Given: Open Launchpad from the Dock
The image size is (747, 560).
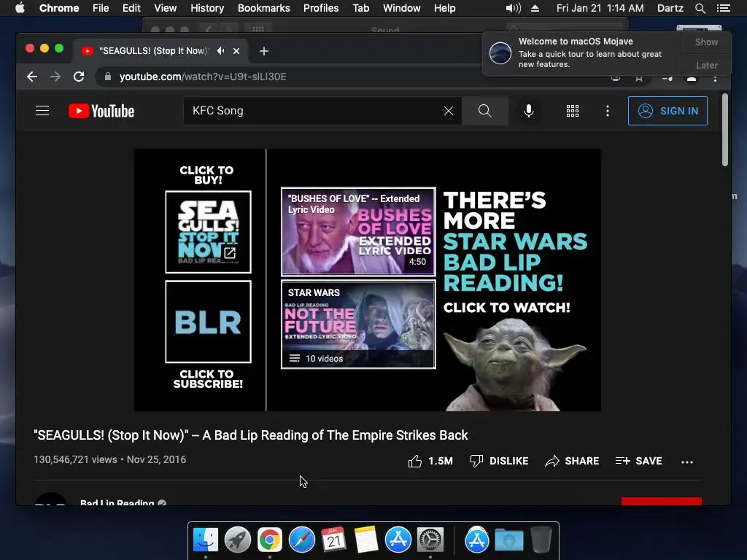Looking at the screenshot, I should pos(238,540).
